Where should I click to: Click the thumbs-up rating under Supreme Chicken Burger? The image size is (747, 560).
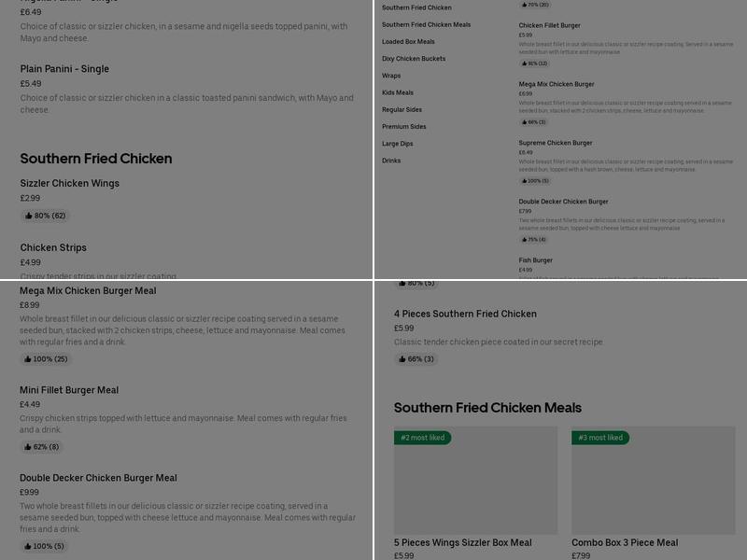(534, 180)
